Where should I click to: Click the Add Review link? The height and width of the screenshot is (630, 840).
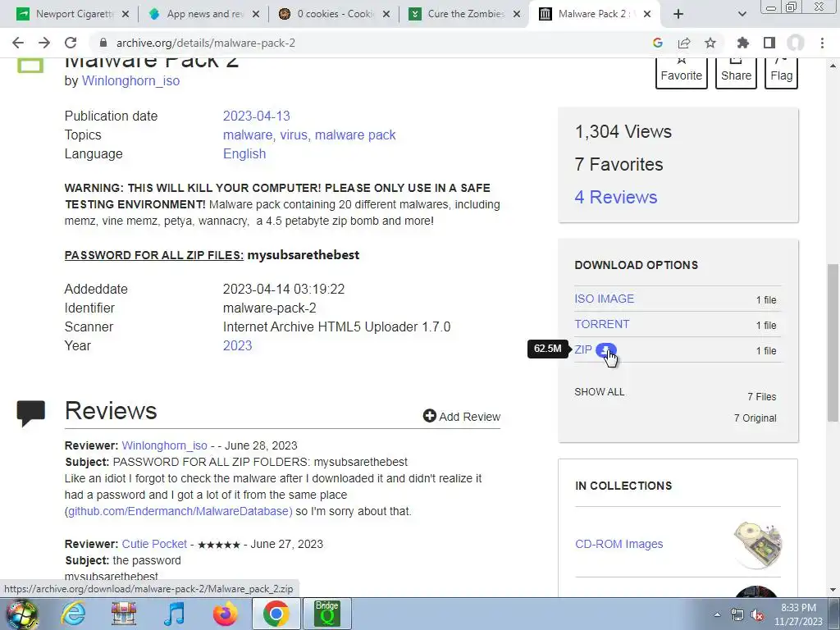pyautogui.click(x=462, y=416)
